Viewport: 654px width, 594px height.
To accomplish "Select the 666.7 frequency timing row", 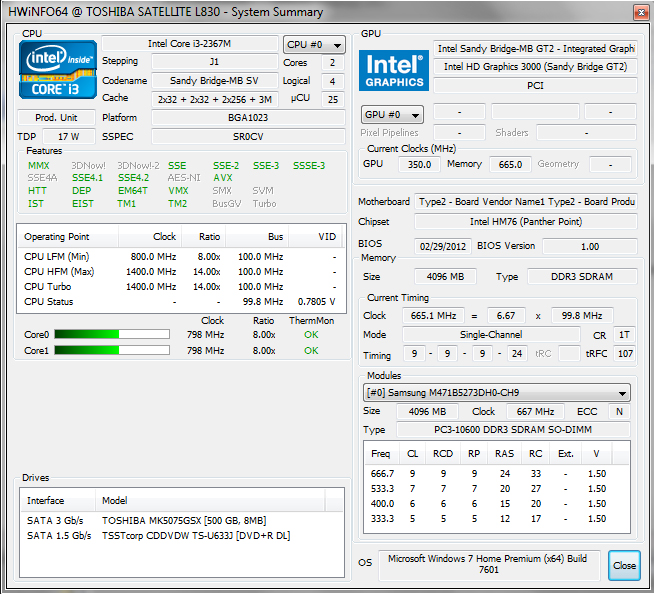I will pyautogui.click(x=496, y=474).
